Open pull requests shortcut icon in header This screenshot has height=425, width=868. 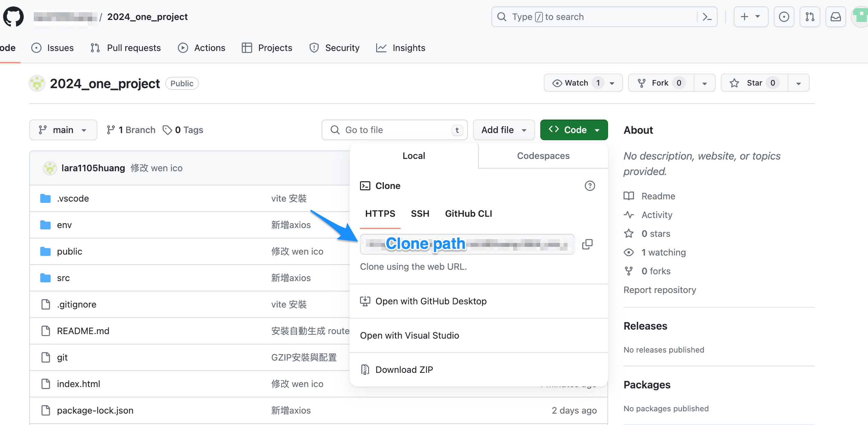810,17
